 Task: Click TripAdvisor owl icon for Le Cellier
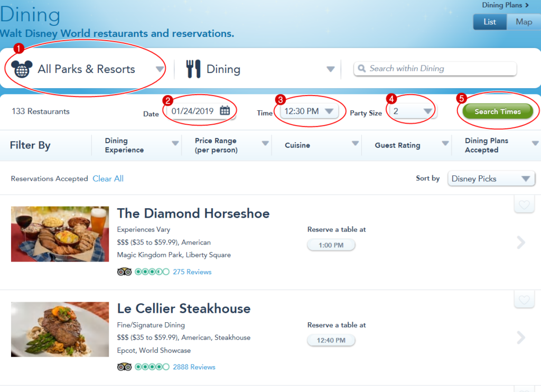pos(124,367)
